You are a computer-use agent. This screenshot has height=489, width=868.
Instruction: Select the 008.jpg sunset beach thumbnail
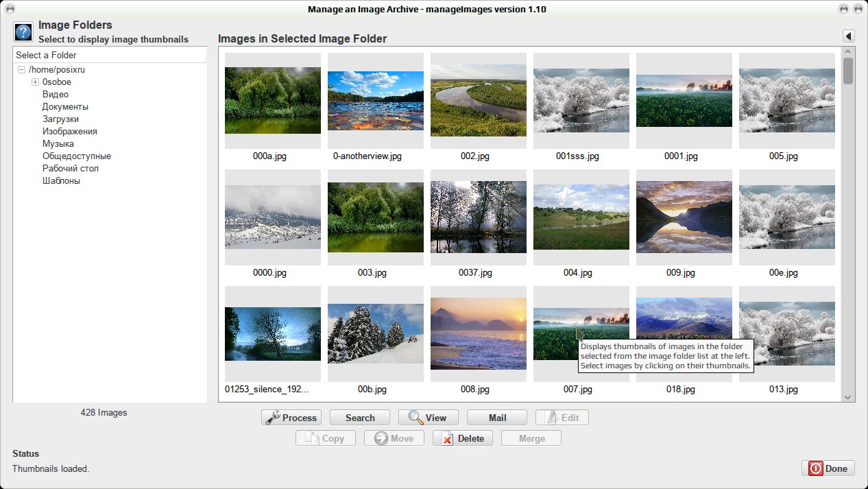[479, 334]
